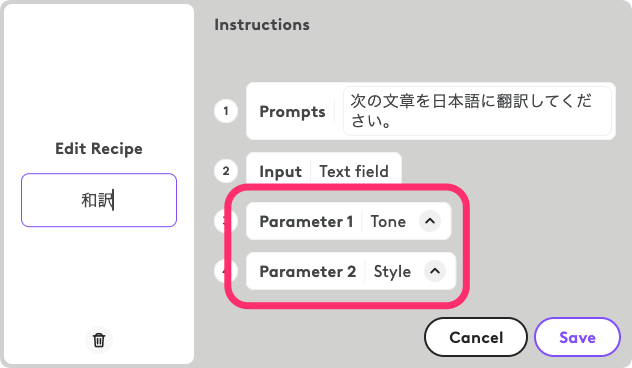Viewport: 632px width, 368px height.
Task: Select the Text field input type
Action: tap(354, 172)
